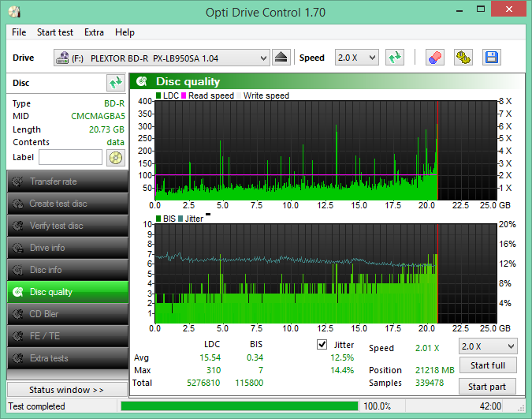Open the Extra menu
Screen dimensions: 532x419
click(94, 32)
